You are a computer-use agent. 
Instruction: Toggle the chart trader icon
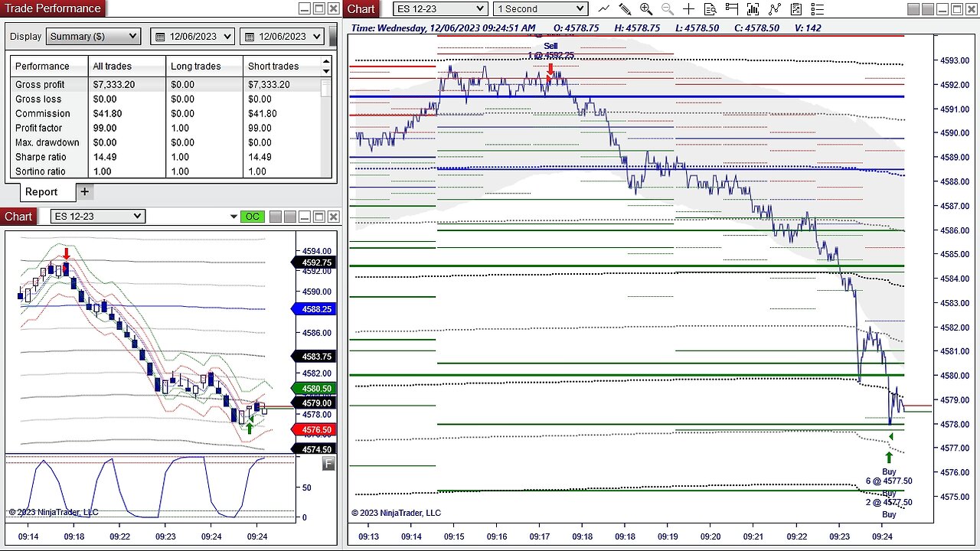click(x=732, y=9)
